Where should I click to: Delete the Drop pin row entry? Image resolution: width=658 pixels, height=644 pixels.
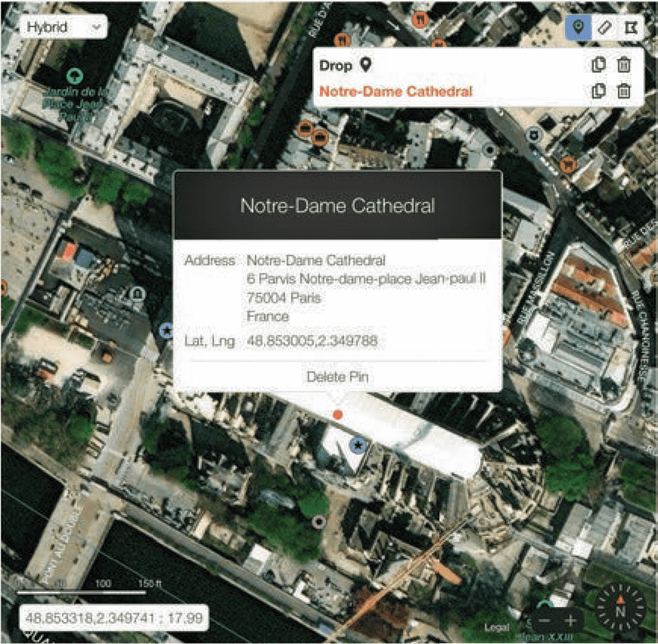pos(624,65)
